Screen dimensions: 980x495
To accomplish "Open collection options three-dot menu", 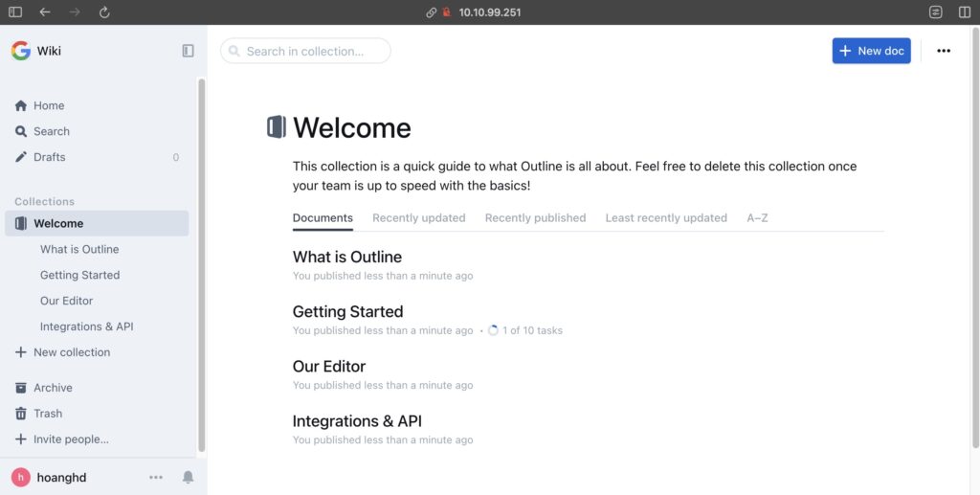I will [944, 51].
